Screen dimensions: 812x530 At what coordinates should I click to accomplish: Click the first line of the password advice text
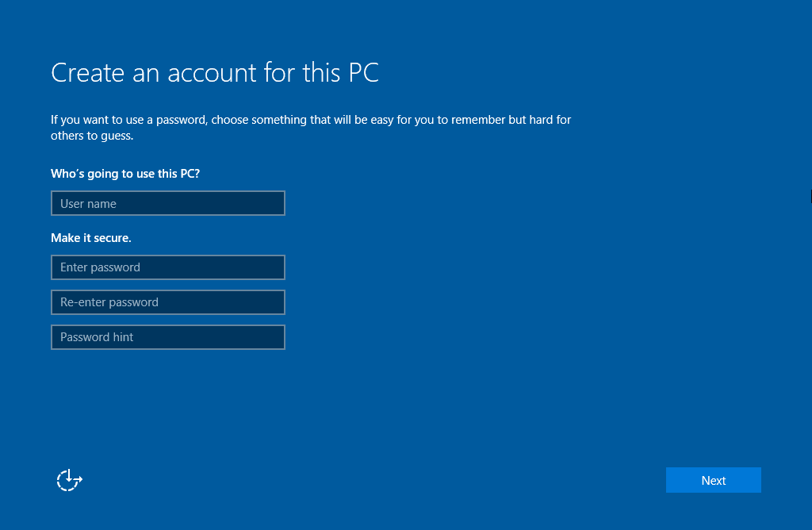[x=311, y=121]
